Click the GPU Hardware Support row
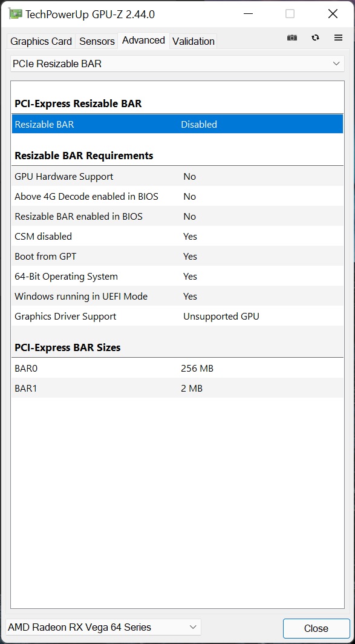The image size is (355, 644). pyautogui.click(x=177, y=177)
